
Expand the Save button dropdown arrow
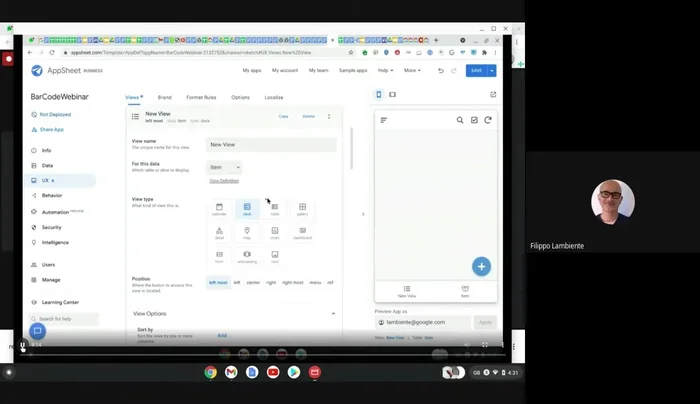pyautogui.click(x=491, y=71)
